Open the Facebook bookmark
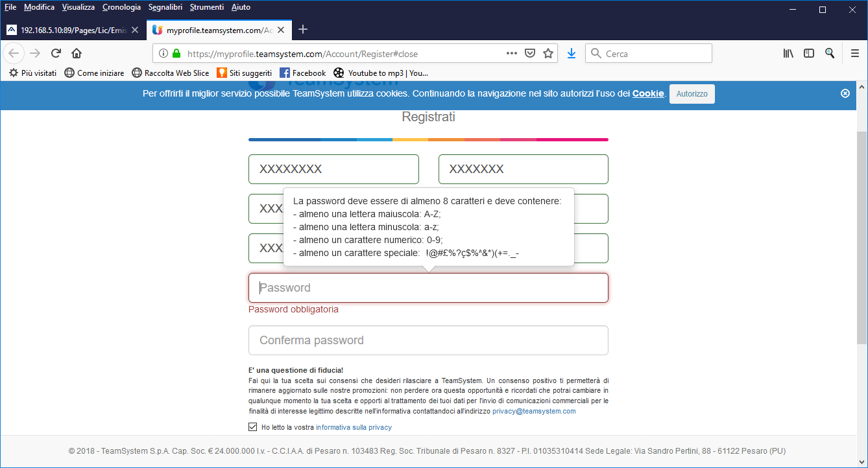This screenshot has height=468, width=868. coord(303,73)
